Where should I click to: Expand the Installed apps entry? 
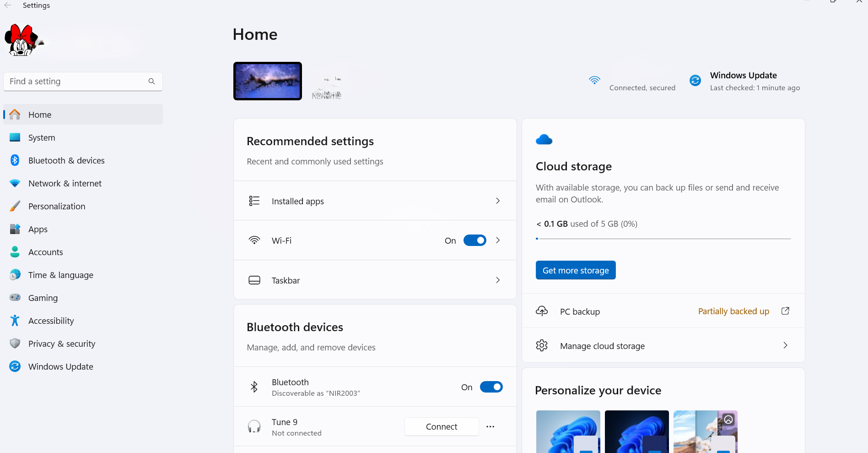coord(497,201)
